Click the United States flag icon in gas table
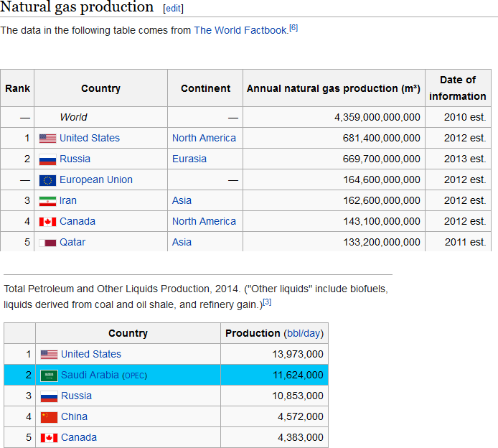498x448 pixels. (x=47, y=139)
